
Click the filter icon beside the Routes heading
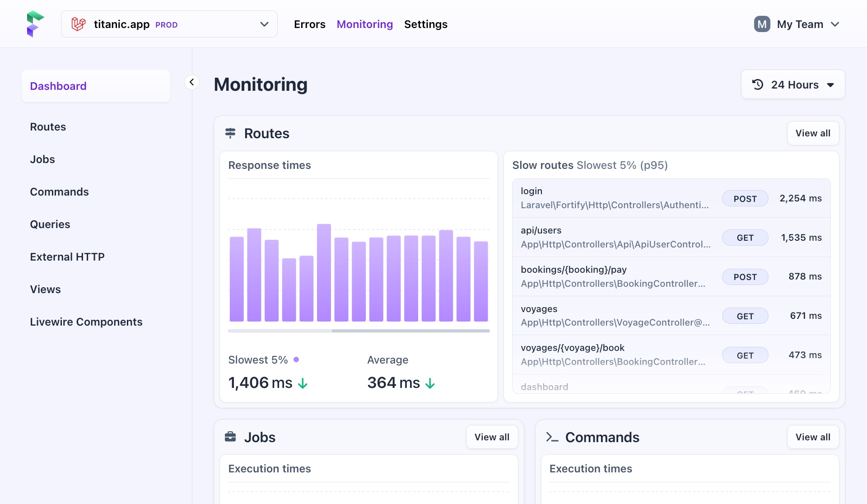[230, 133]
